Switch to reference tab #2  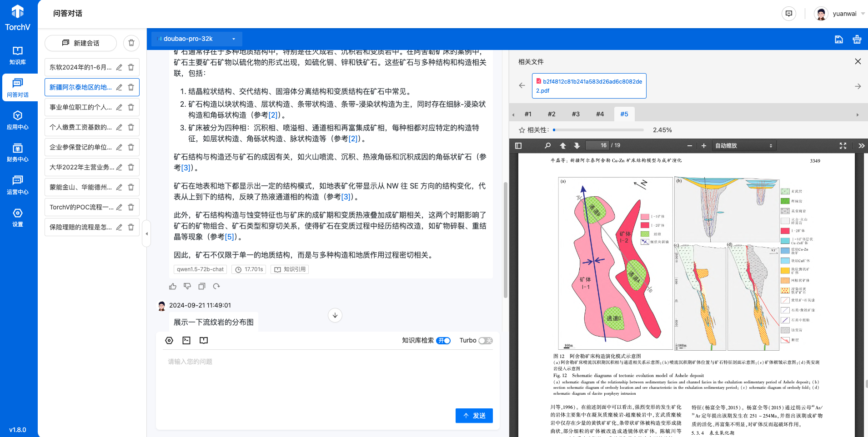point(552,114)
